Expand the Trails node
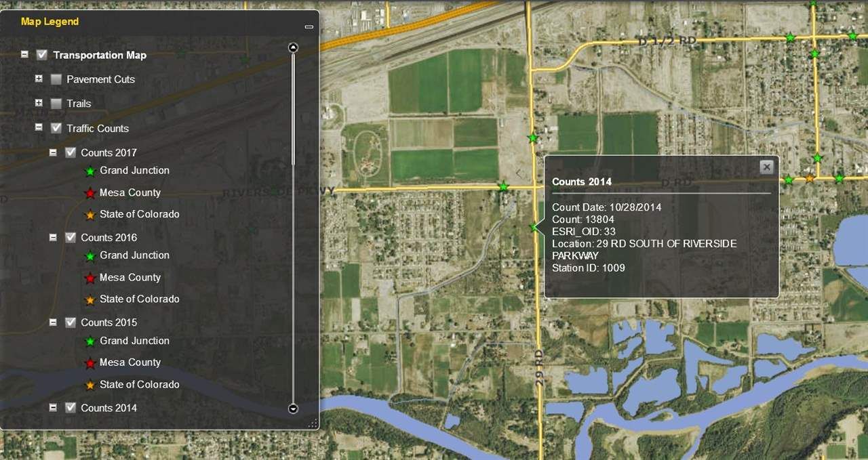 click(x=39, y=103)
